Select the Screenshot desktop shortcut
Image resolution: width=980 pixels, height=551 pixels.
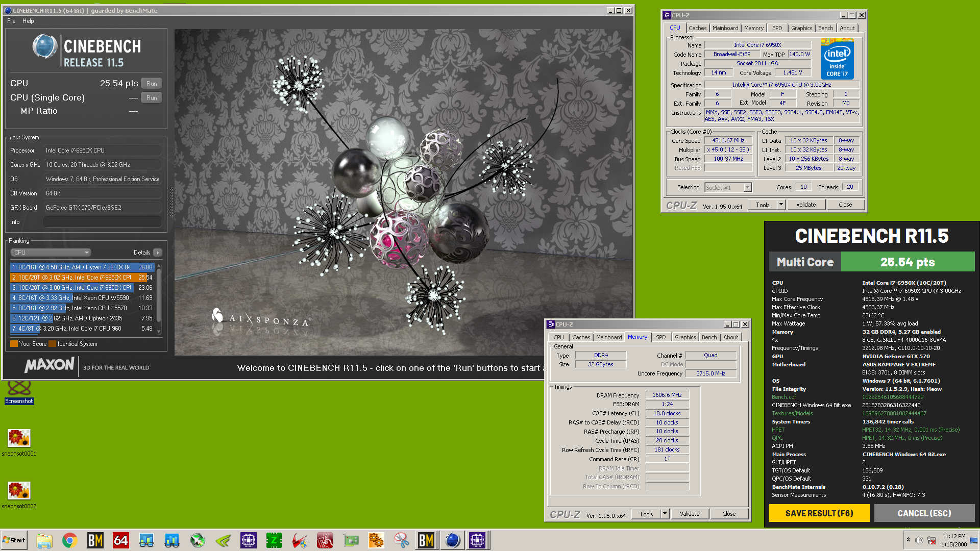tap(19, 392)
